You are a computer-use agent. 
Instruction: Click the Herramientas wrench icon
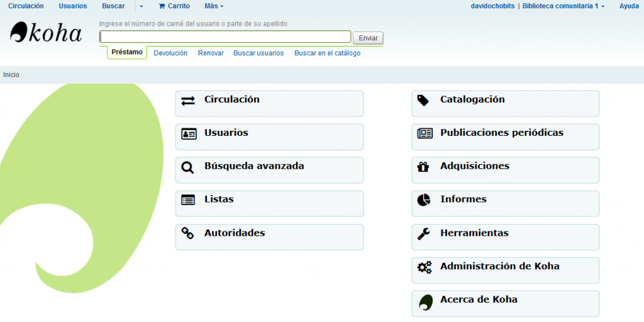pyautogui.click(x=423, y=234)
